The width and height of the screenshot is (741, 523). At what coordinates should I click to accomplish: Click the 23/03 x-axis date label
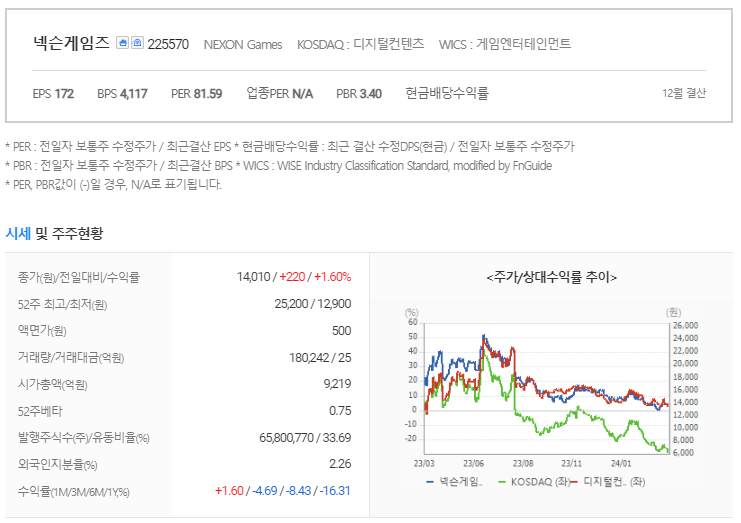pyautogui.click(x=424, y=463)
